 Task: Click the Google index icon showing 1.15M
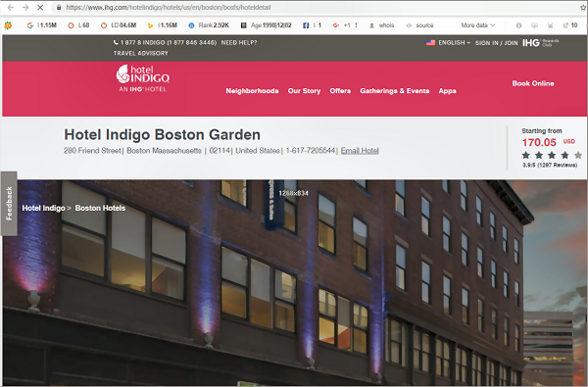(x=29, y=25)
